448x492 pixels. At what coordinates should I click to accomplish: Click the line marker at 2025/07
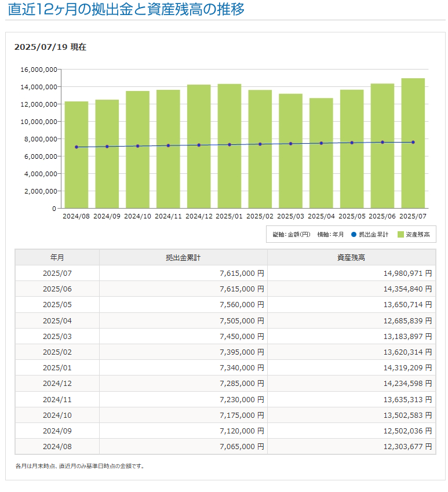tap(413, 142)
